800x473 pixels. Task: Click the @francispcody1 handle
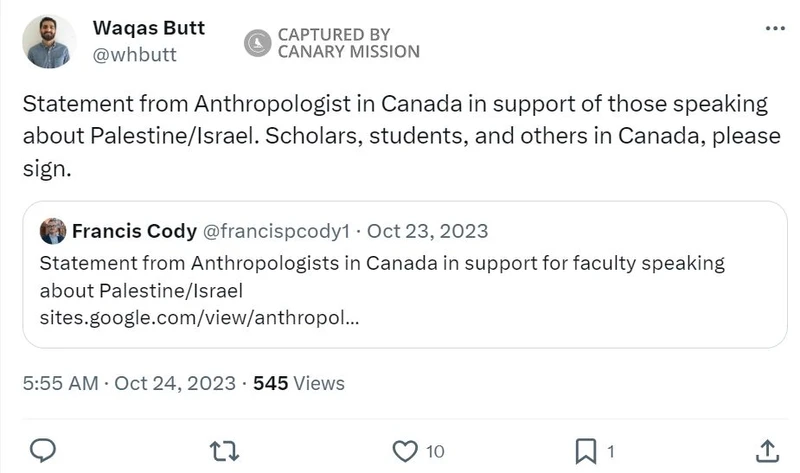pos(276,232)
